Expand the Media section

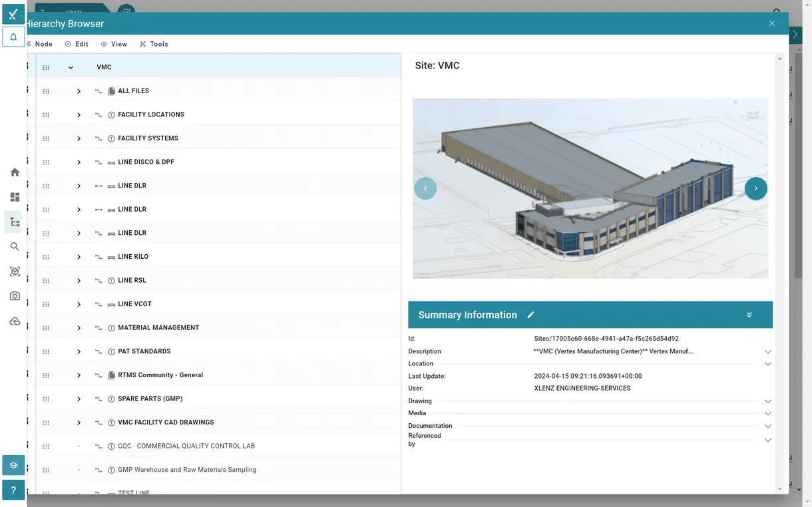point(767,414)
